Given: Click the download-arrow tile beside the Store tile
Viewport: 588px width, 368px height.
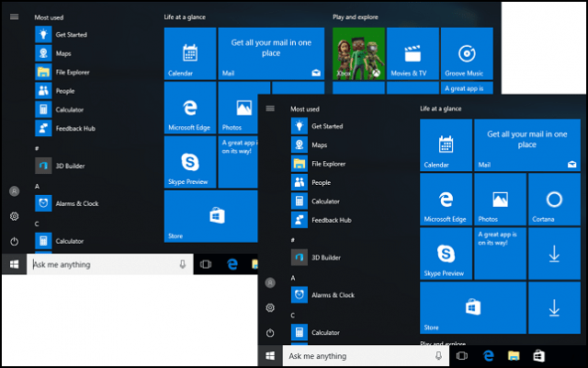Looking at the screenshot, I should pos(554,308).
